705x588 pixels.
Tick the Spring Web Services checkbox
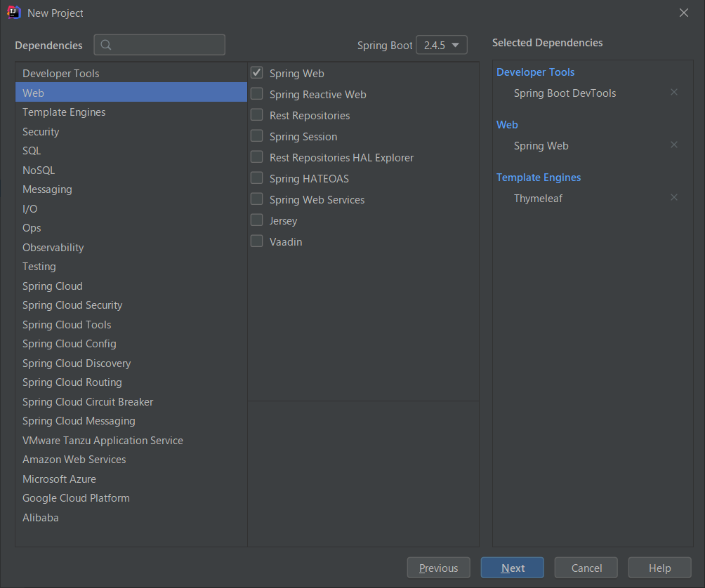coord(257,199)
